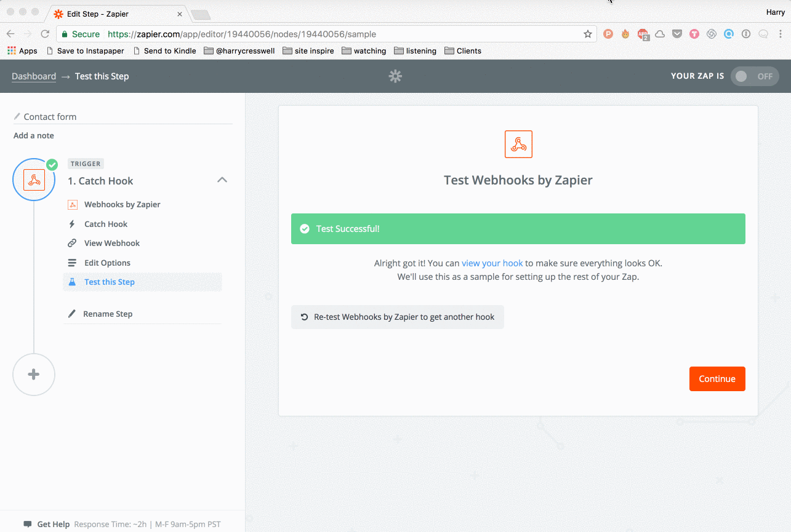Viewport: 791px width, 532px height.
Task: Click the pencil icon beside Rename Step
Action: [72, 314]
